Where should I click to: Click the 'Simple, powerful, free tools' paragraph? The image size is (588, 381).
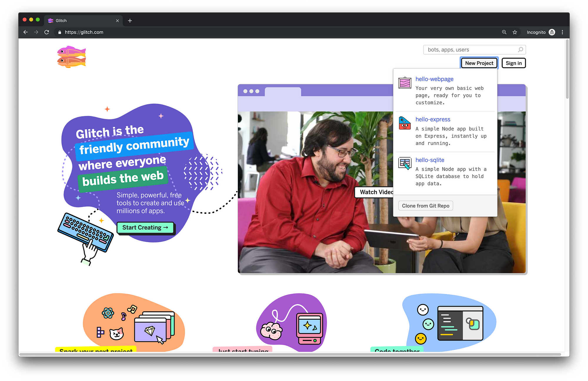(150, 203)
